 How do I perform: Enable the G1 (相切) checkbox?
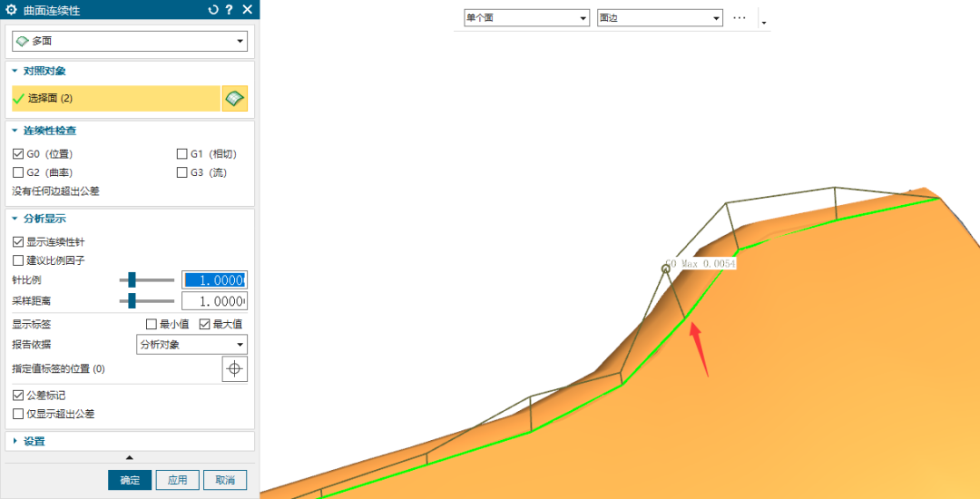[182, 154]
